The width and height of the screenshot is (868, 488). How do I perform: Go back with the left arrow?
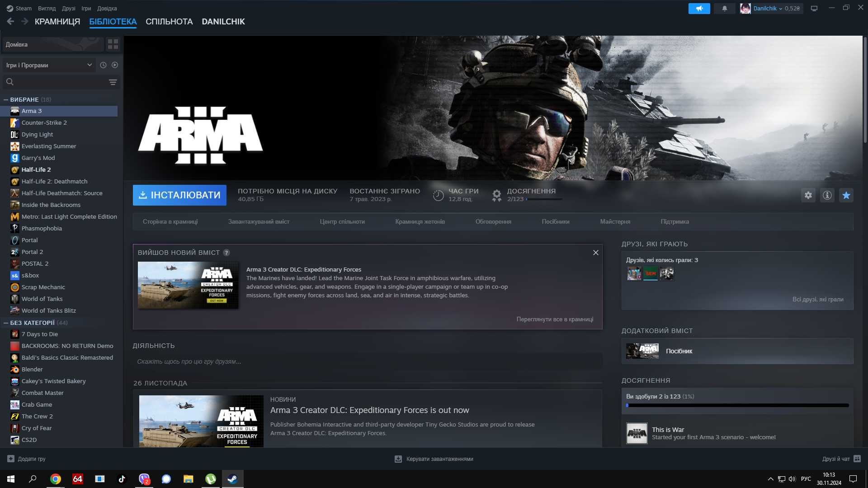point(10,21)
